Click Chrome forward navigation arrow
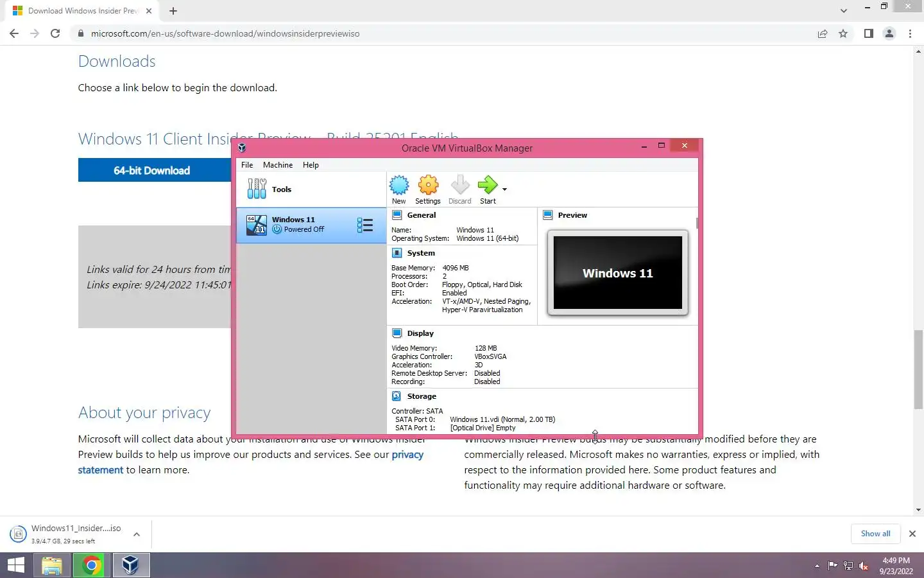924x578 pixels. (35, 33)
